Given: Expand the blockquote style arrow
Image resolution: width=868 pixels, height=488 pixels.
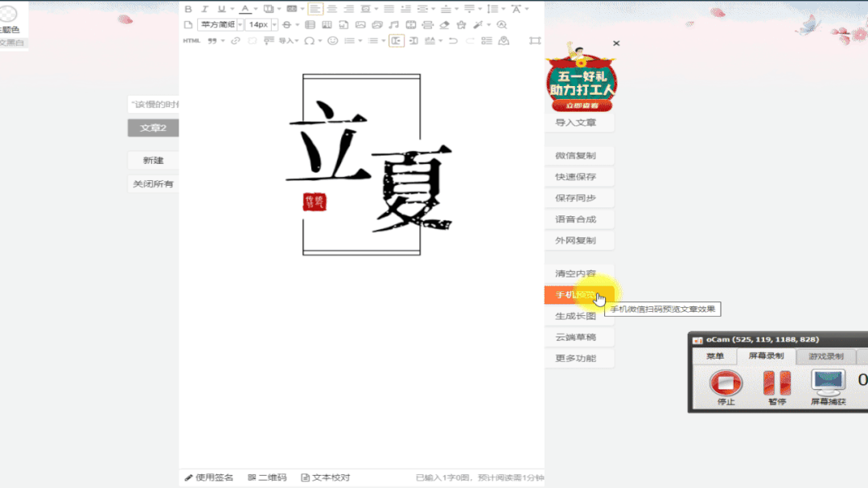Looking at the screenshot, I should (223, 41).
